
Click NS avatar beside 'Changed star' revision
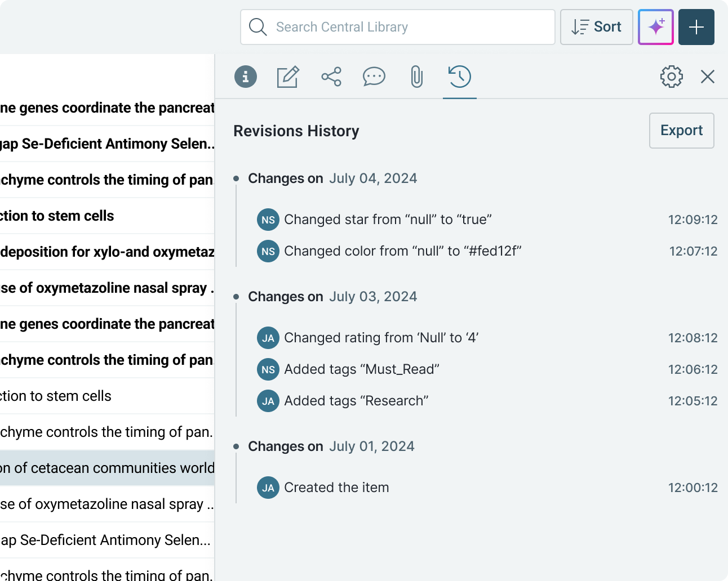(x=268, y=220)
